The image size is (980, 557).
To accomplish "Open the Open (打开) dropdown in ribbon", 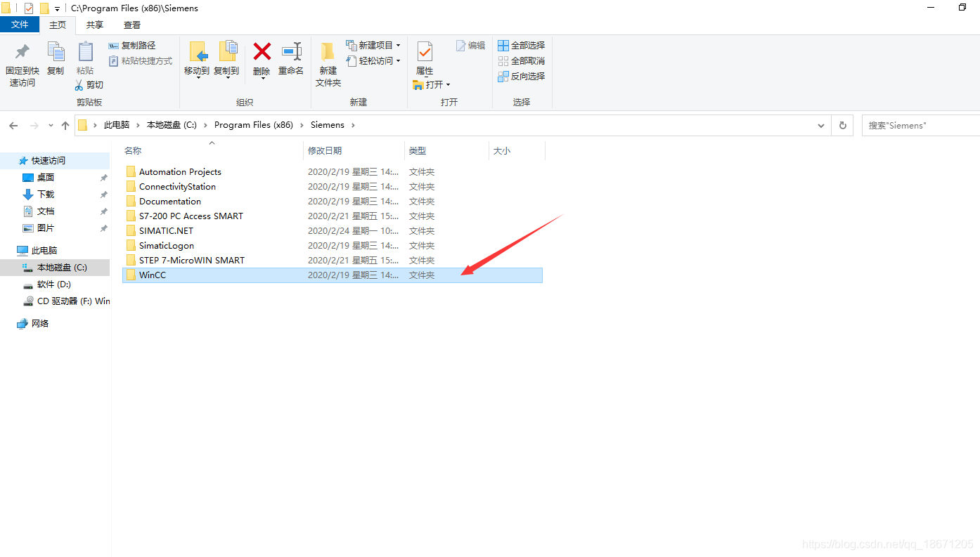I will click(x=432, y=85).
